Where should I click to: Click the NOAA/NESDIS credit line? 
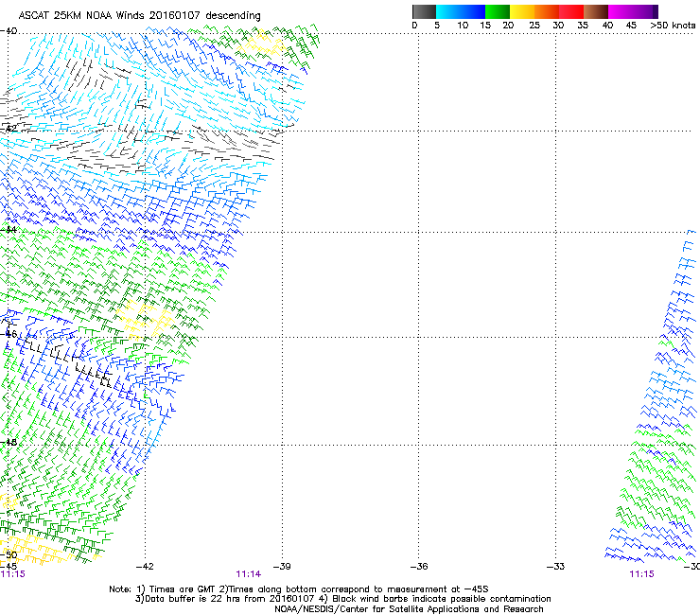tap(409, 609)
